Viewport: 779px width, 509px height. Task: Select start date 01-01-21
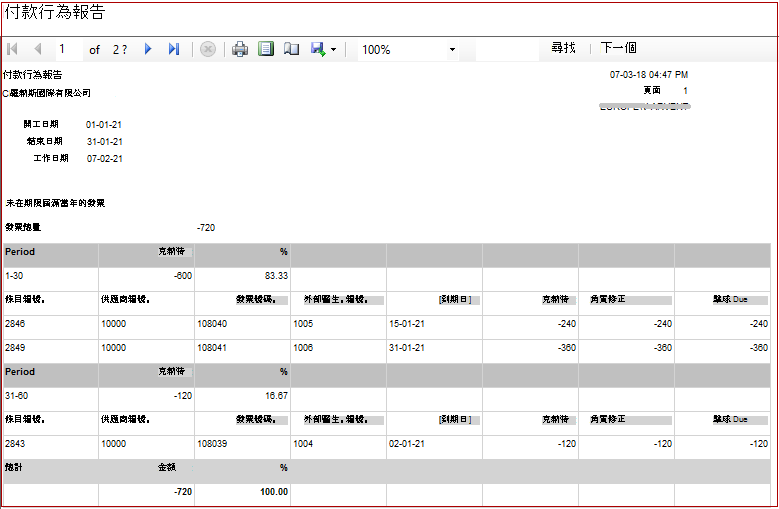[104, 125]
